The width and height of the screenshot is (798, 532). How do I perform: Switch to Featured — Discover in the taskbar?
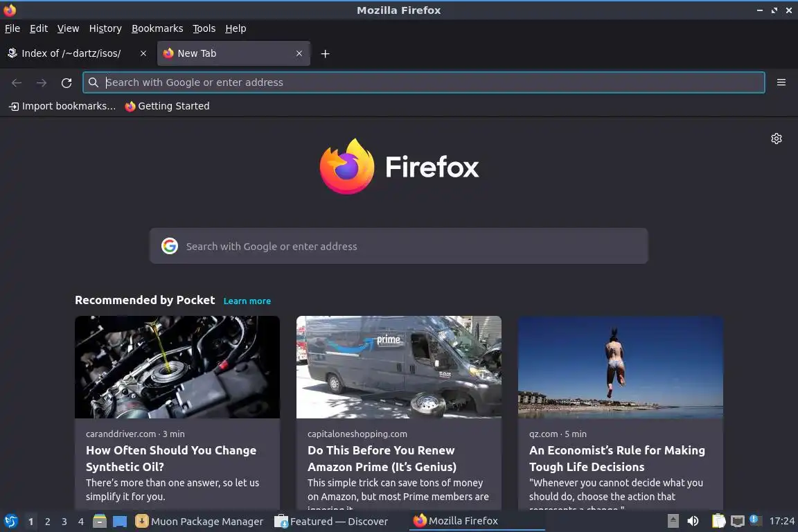[331, 522]
